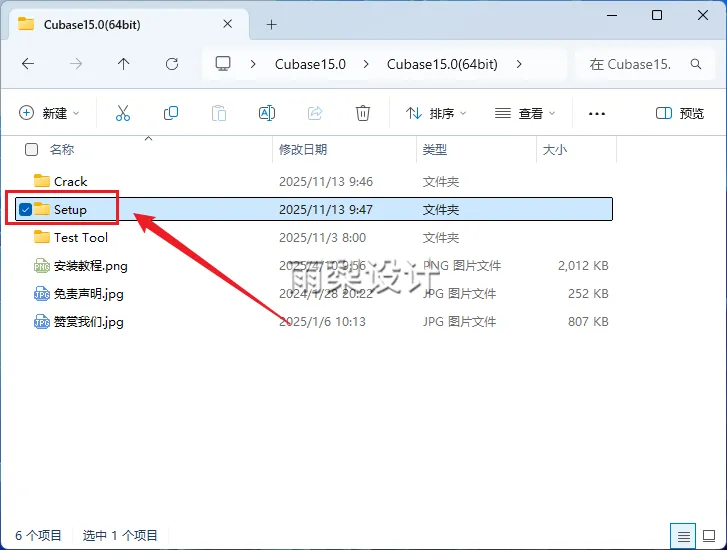This screenshot has height=550, width=727.
Task: Open the 排序 sort dropdown
Action: (436, 113)
